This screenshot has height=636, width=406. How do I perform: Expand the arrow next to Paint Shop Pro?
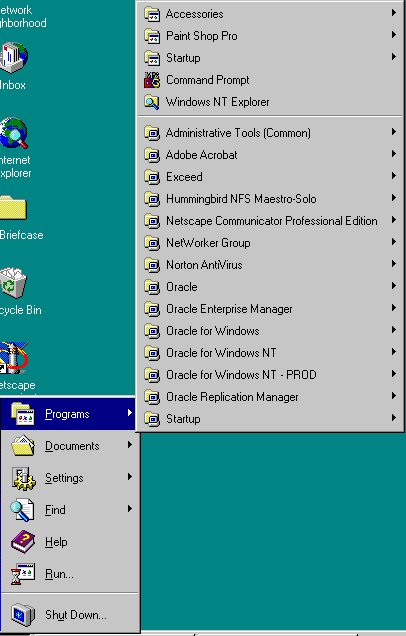coord(393,35)
